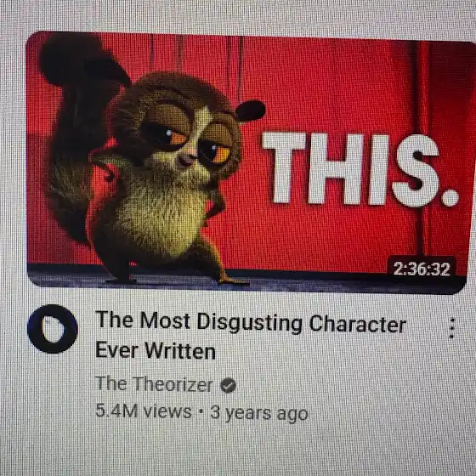
Task: Click the lemur's small black ear
Action: pyautogui.click(x=250, y=110)
